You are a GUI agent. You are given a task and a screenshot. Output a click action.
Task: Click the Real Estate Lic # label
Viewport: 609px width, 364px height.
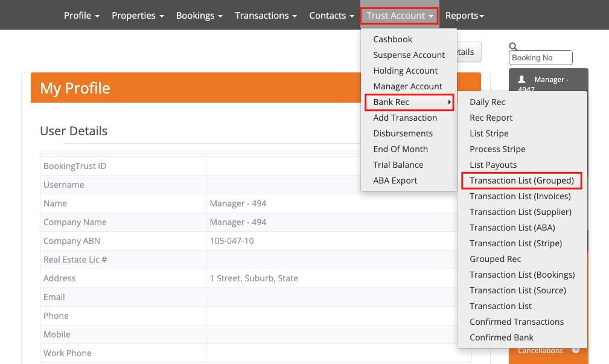(x=75, y=260)
